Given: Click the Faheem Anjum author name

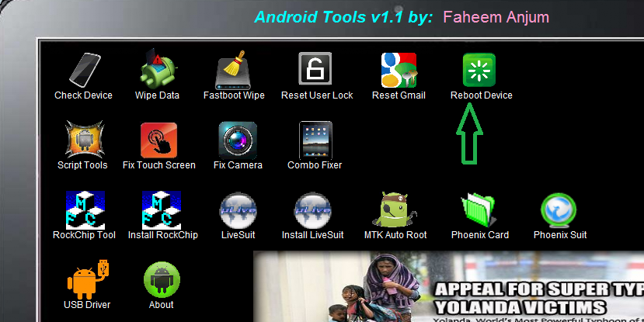Looking at the screenshot, I should pos(496,17).
